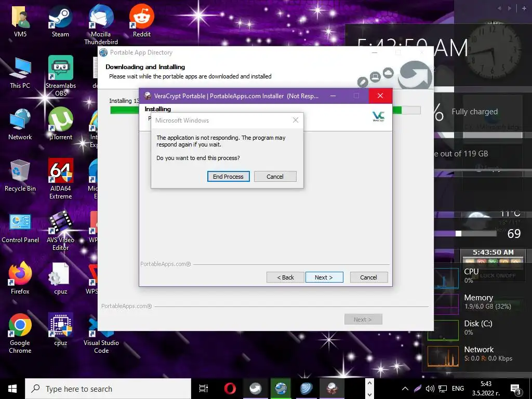The image size is (532, 399).
Task: Open This PC desktop icon
Action: tap(20, 73)
